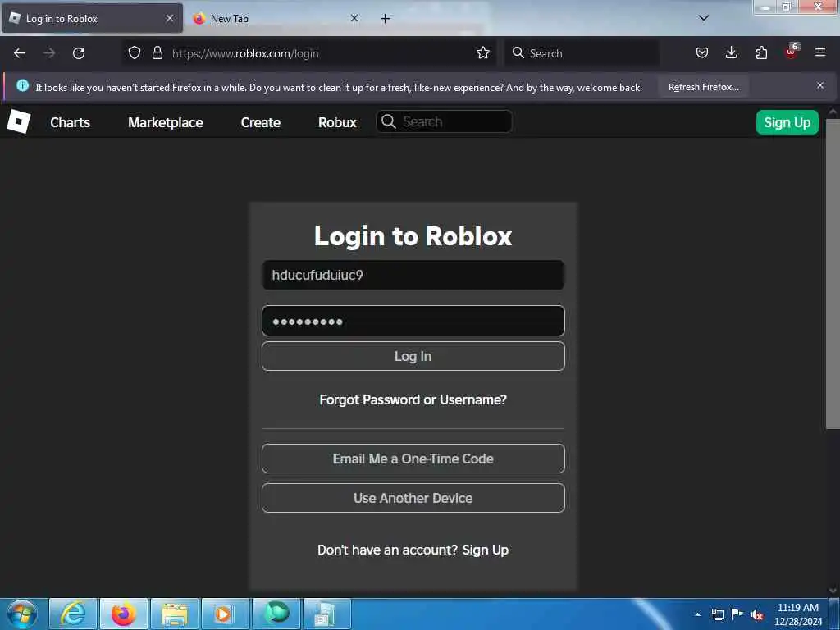Open Windows Explorer from the taskbar
Viewport: 840px width, 630px height.
click(x=175, y=614)
